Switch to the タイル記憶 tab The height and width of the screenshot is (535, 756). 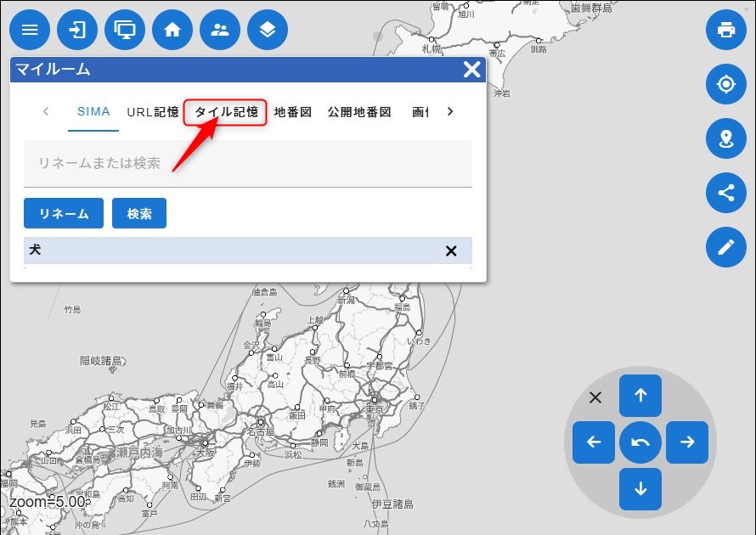coord(226,112)
